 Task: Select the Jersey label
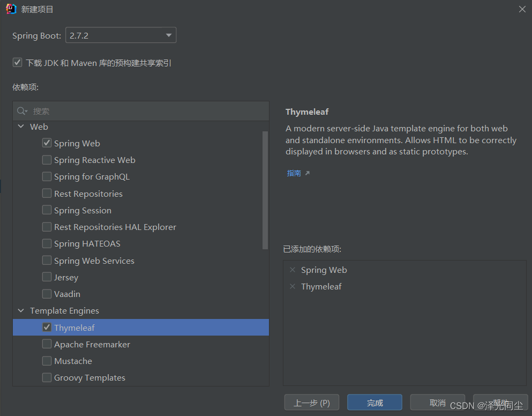coord(66,277)
